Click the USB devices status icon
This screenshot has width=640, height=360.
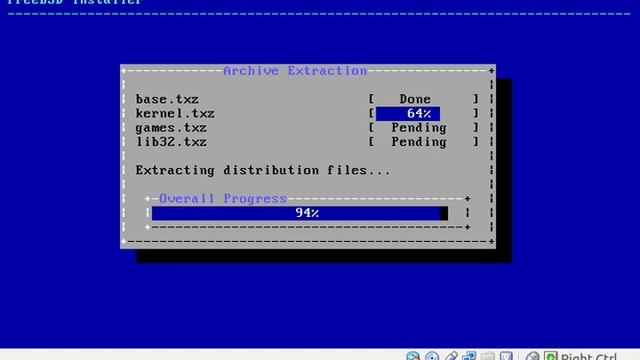(451, 356)
